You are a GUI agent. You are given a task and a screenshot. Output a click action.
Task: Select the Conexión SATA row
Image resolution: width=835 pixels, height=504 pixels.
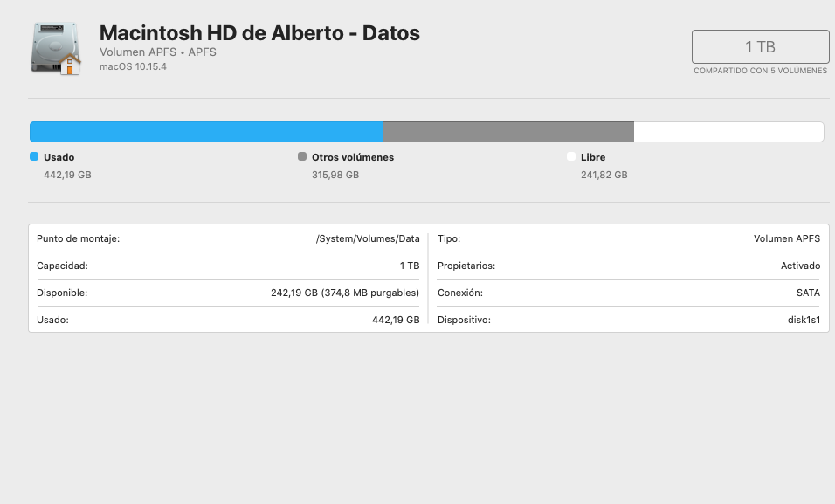point(629,293)
